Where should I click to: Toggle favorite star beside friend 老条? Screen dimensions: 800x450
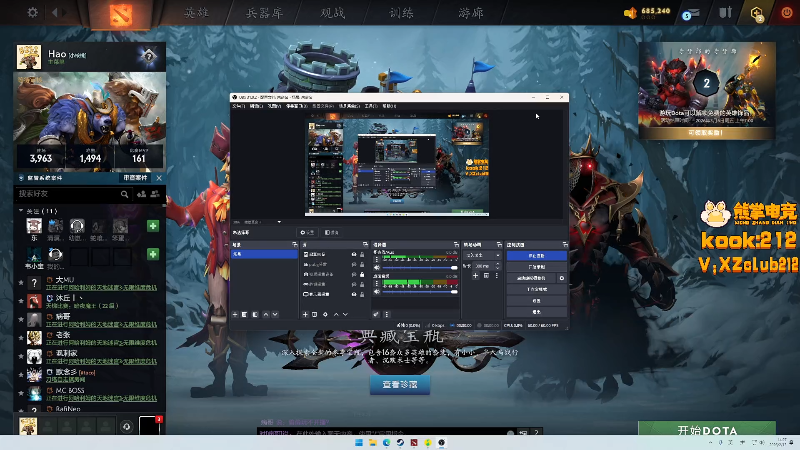click(x=21, y=338)
